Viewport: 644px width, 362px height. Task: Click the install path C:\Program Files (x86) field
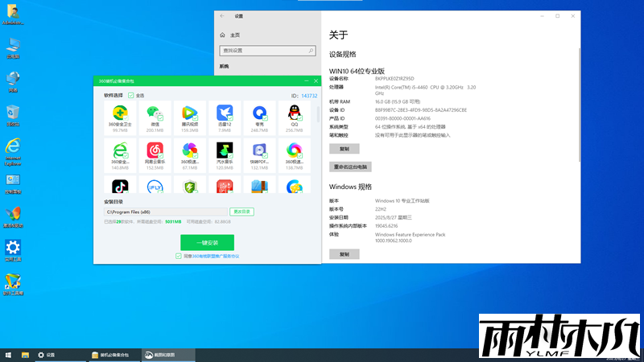coord(166,212)
